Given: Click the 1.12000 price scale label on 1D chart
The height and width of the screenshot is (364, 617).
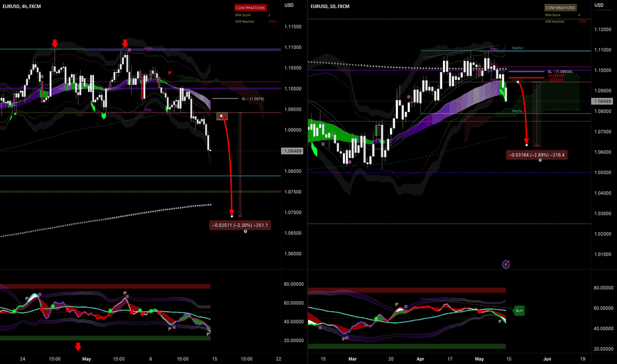Looking at the screenshot, I should [x=602, y=30].
